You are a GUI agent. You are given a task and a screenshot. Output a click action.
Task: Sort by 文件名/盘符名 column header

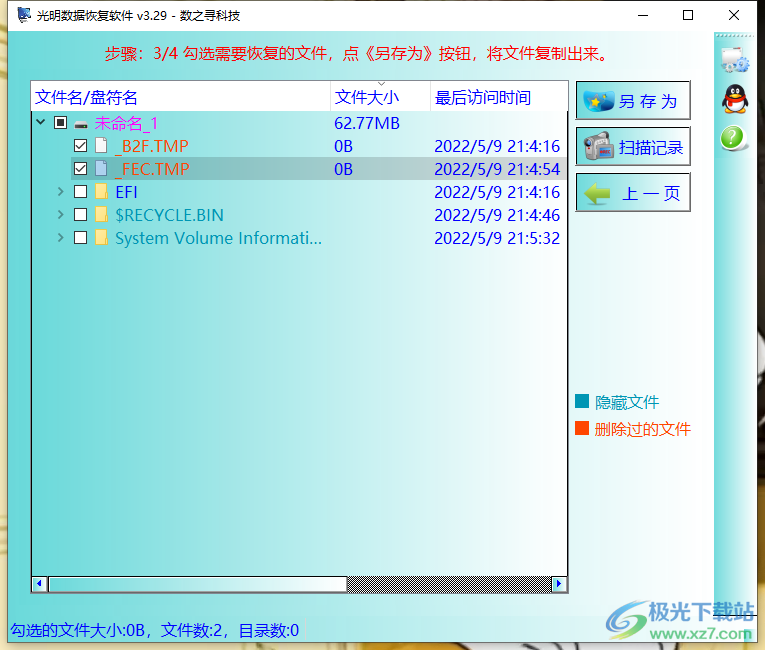181,97
